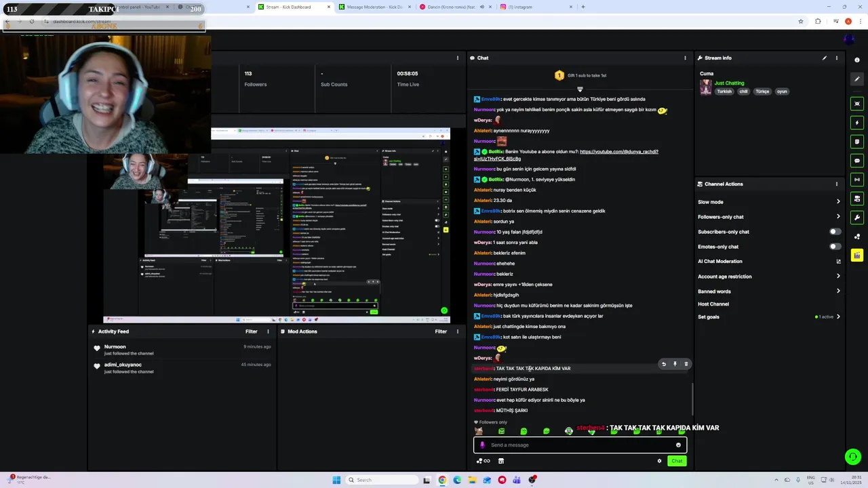Switch to Message Moderation browser tab

tap(375, 7)
